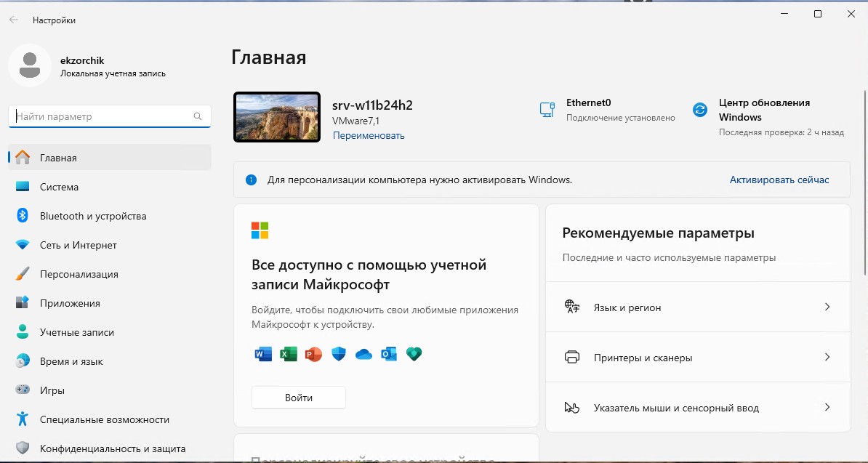Click Последняя проверка: 2 ч назад text
This screenshot has height=463, width=868.
pyautogui.click(x=781, y=132)
